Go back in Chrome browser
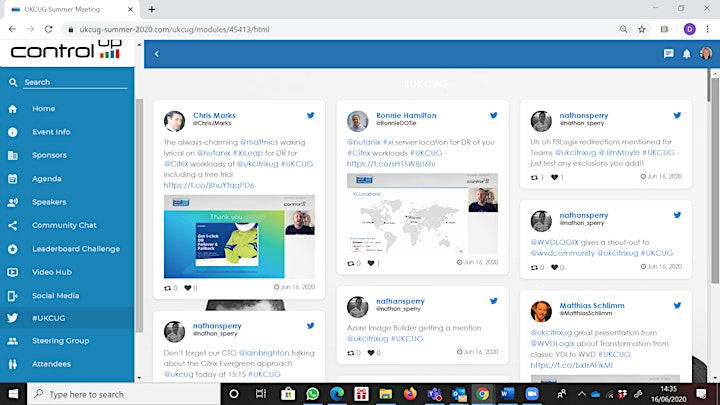The image size is (720, 405). point(12,29)
